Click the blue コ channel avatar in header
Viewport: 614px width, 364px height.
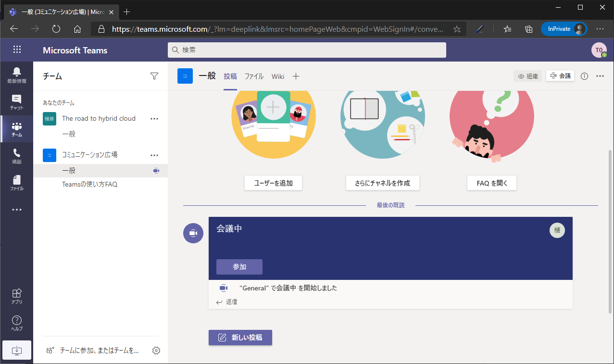185,76
